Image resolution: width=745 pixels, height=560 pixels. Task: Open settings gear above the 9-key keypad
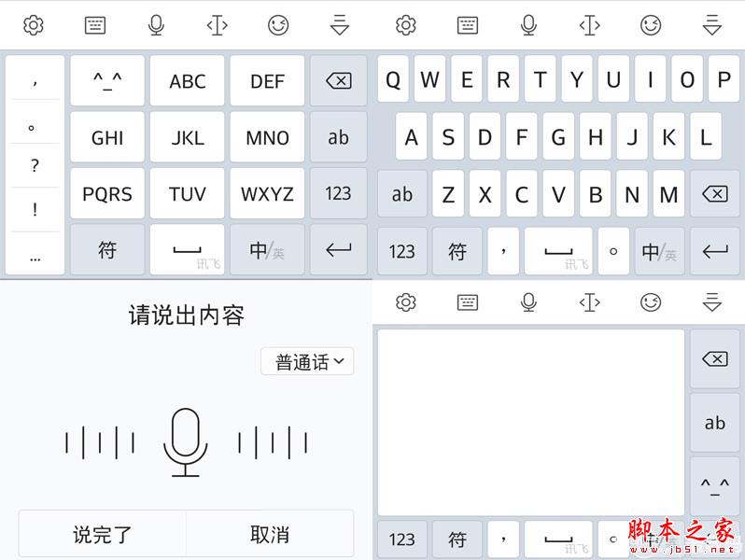coord(34,25)
